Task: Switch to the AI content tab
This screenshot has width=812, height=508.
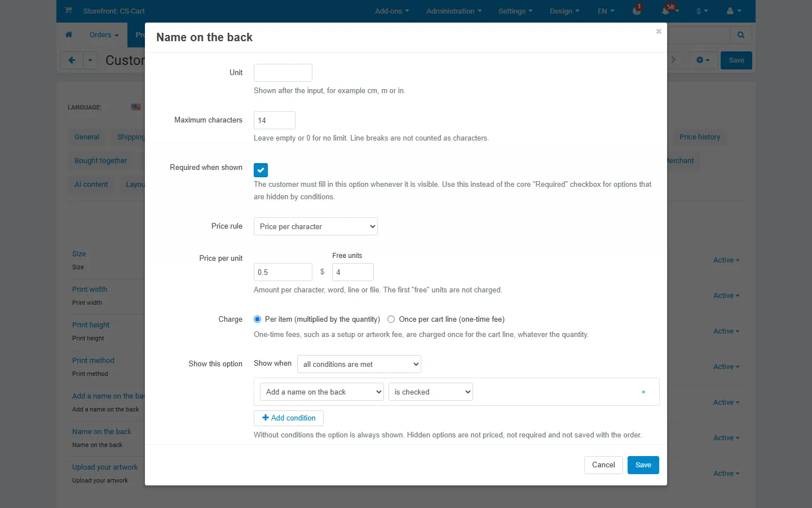Action: 91,184
